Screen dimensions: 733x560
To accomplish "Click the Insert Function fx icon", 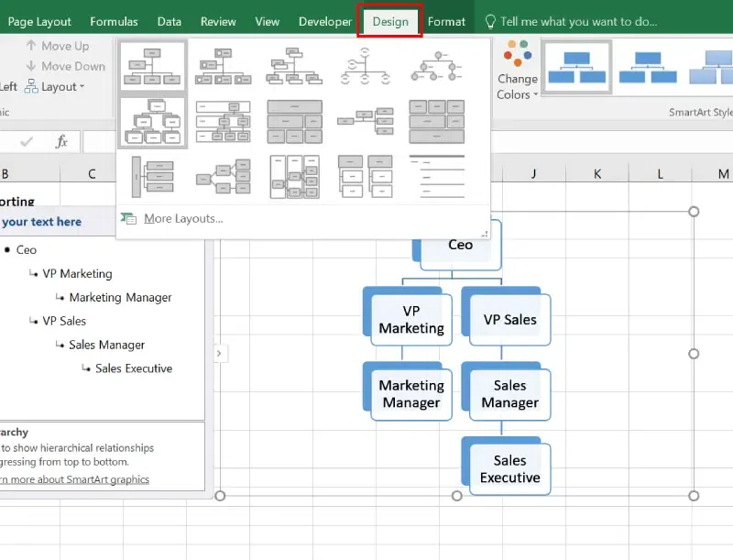I will click(61, 142).
